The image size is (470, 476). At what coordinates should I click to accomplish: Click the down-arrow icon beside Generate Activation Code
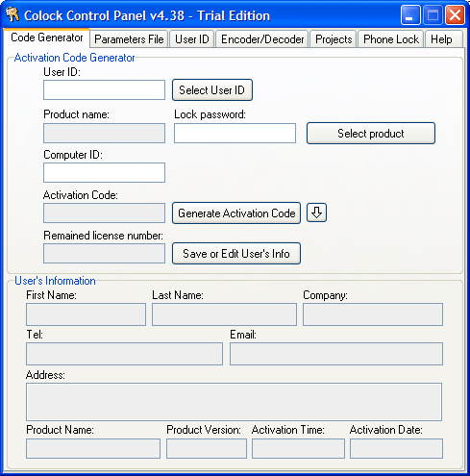(x=316, y=213)
